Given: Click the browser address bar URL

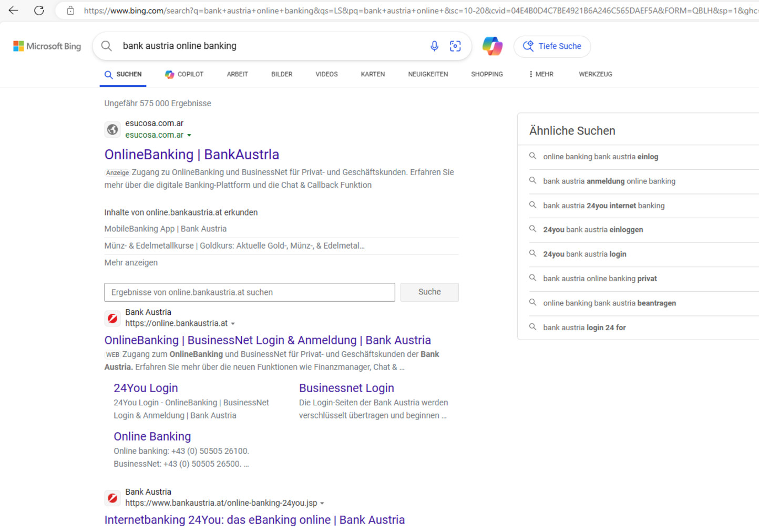Looking at the screenshot, I should (x=420, y=11).
